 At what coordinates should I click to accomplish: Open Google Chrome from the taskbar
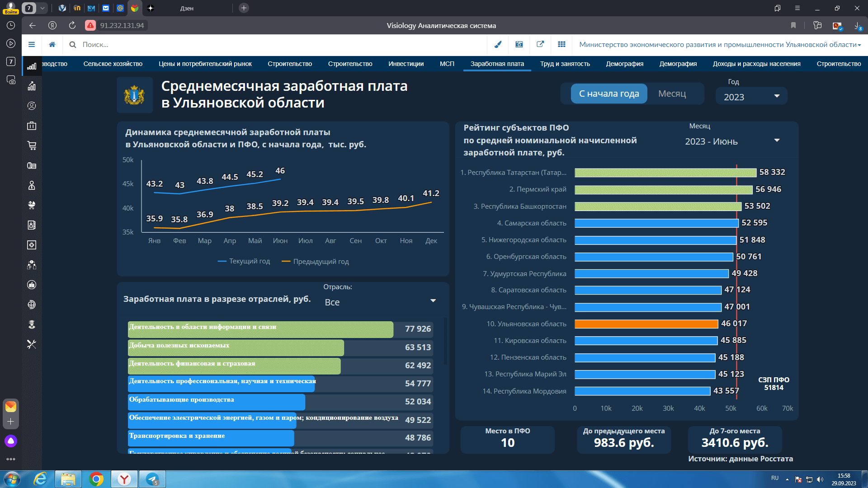tap(96, 479)
